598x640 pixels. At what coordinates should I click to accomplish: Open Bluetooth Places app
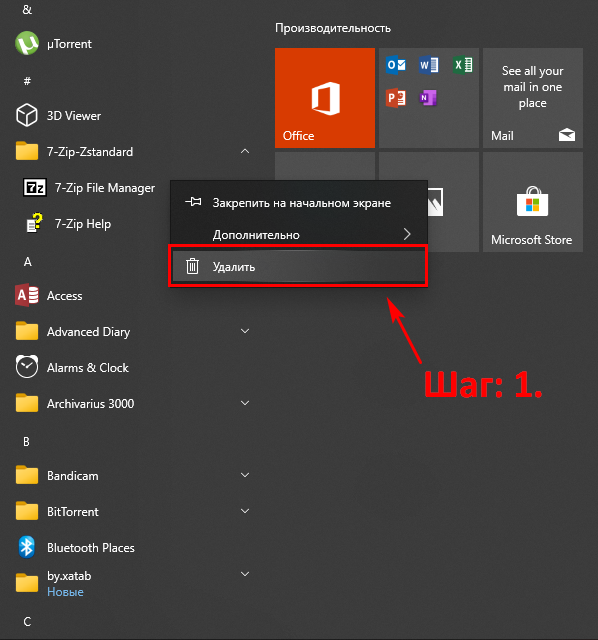tap(75, 547)
